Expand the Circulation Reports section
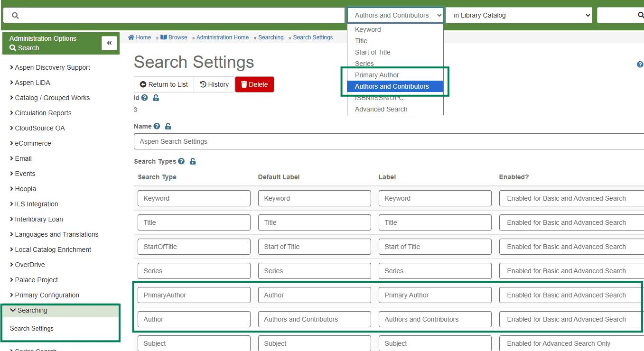 click(x=40, y=113)
